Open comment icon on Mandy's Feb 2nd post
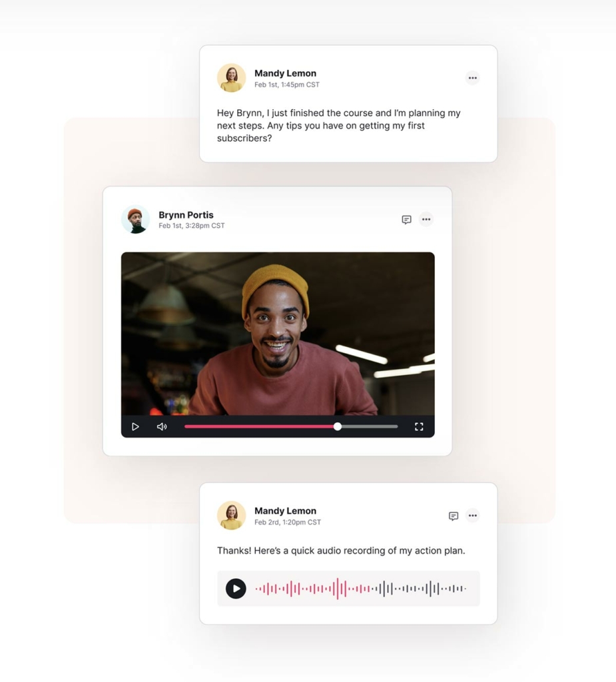This screenshot has width=616, height=682. (x=454, y=516)
